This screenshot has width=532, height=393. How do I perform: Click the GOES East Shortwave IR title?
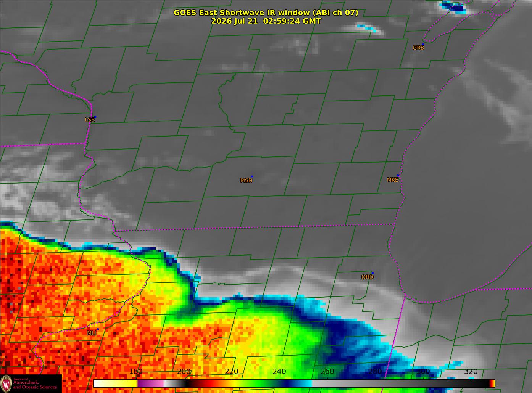pyautogui.click(x=266, y=13)
